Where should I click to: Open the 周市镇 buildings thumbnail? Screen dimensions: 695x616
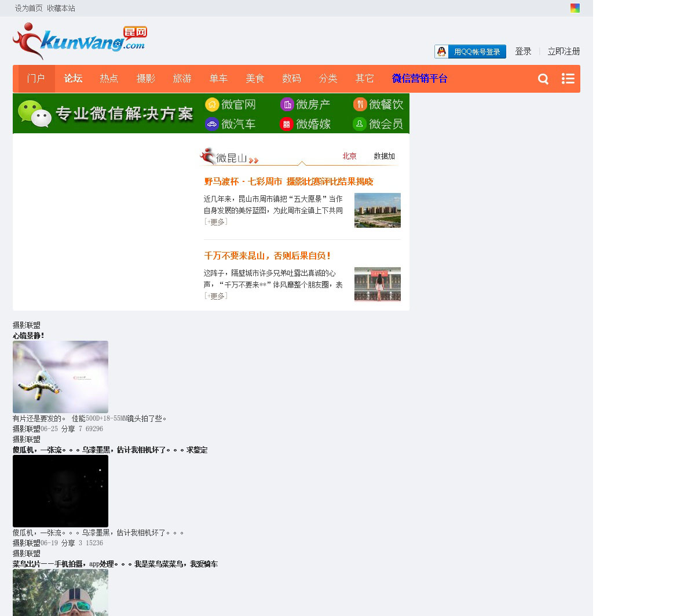[x=378, y=210]
